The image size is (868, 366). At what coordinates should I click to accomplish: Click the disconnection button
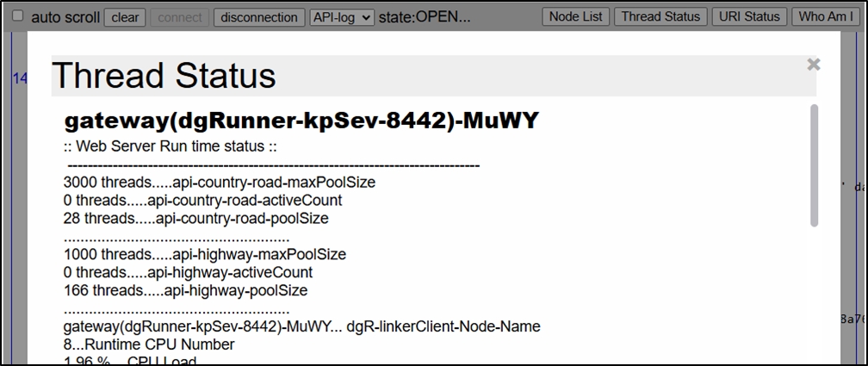(259, 17)
